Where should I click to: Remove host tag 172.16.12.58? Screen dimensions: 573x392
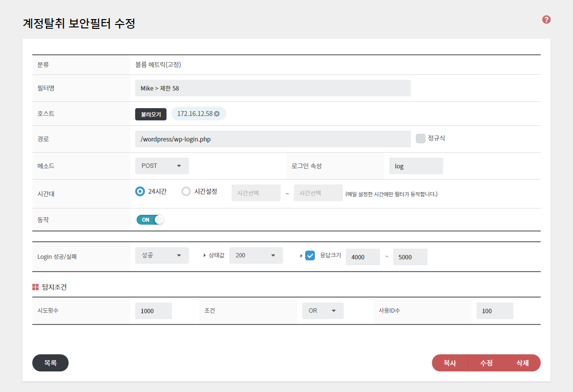(217, 114)
